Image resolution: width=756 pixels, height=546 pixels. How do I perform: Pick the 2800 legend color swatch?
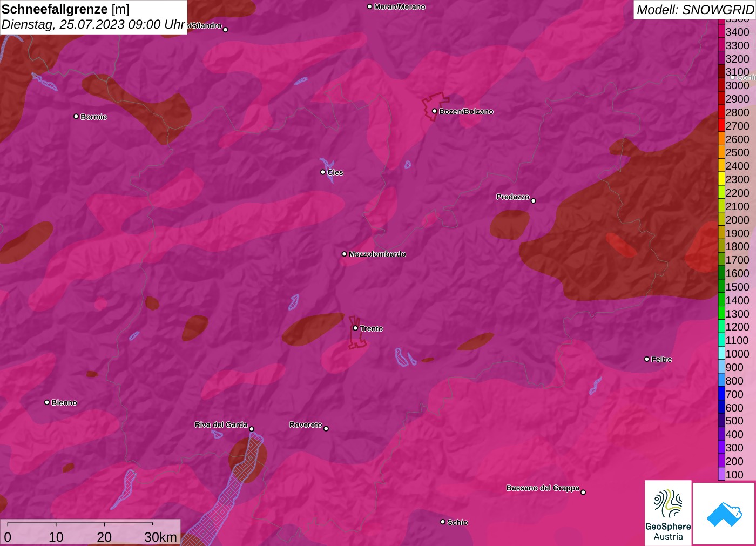(721, 112)
